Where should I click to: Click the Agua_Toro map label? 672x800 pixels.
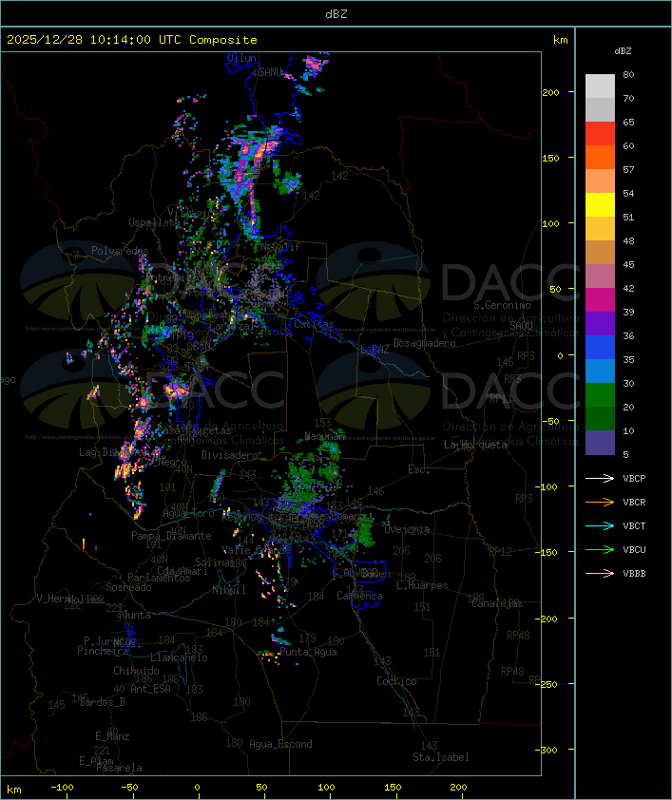pos(188,514)
